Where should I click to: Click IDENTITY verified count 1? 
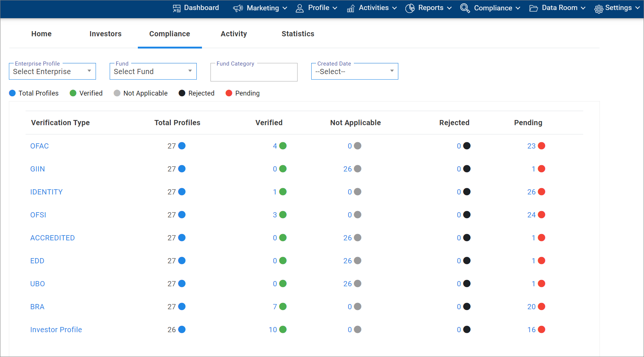pos(275,192)
